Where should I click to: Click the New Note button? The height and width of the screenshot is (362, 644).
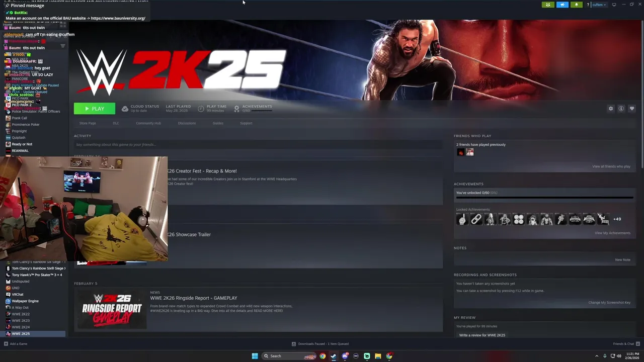[622, 260]
